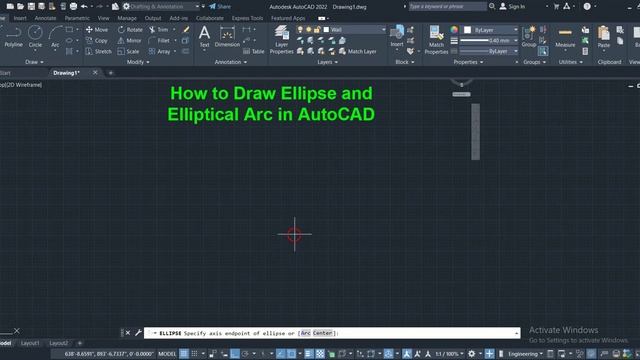The width and height of the screenshot is (640, 360).
Task: Activate the Fillet tool
Action: (159, 41)
